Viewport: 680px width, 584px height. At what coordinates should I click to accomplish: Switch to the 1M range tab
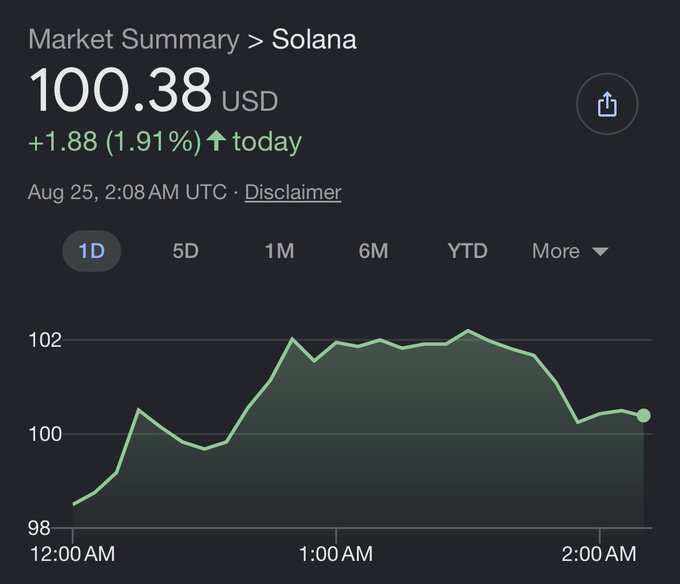(280, 251)
